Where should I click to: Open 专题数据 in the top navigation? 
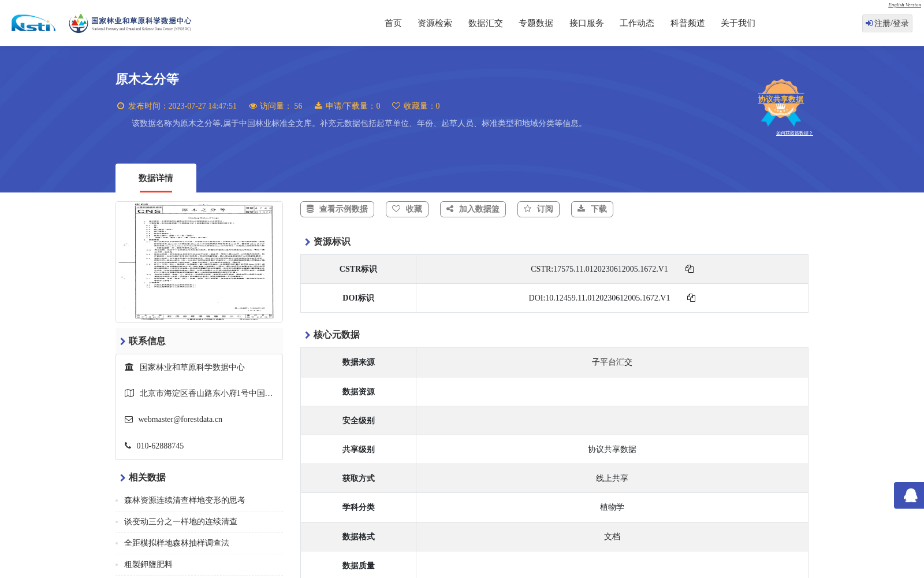[x=536, y=23]
